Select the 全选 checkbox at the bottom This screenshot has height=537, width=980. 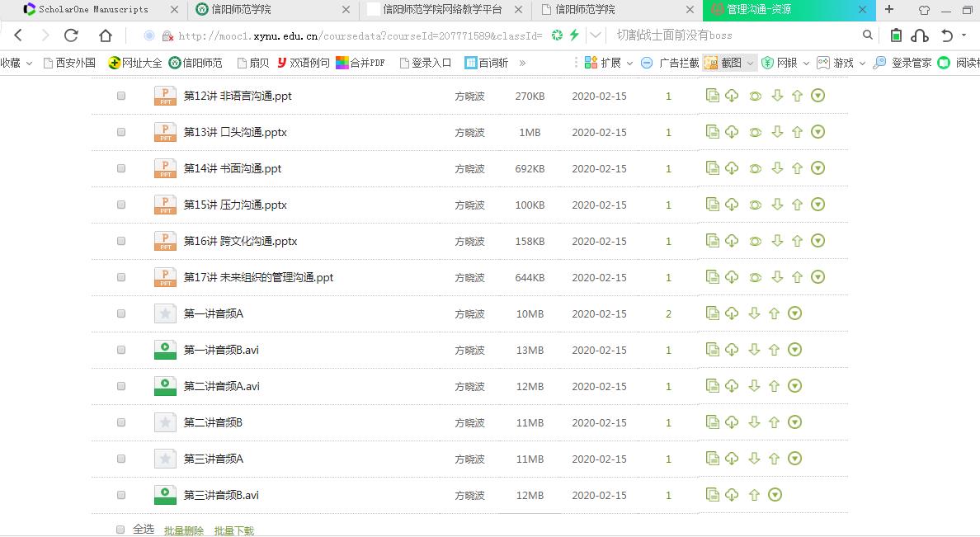(x=120, y=530)
